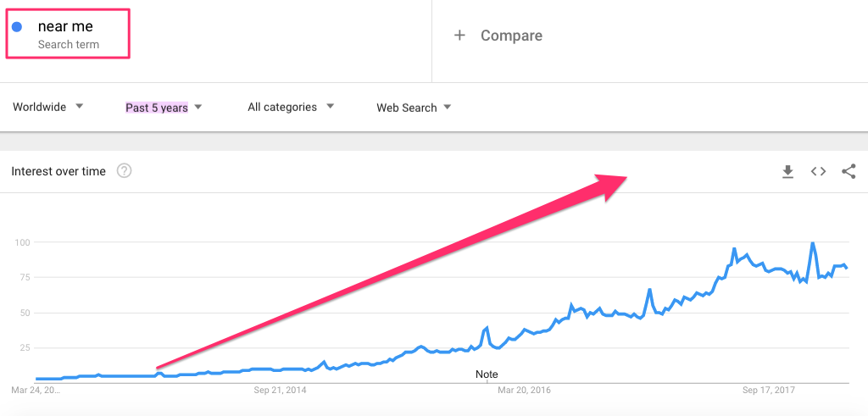The image size is (868, 416).
Task: Select the Mar 20, 2016 axis label
Action: pos(524,391)
